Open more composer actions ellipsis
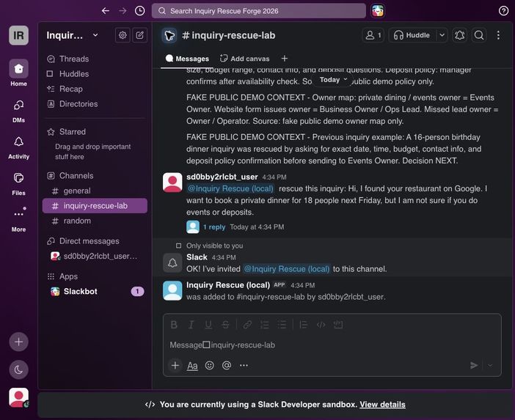Image resolution: width=515 pixels, height=420 pixels. tap(244, 365)
